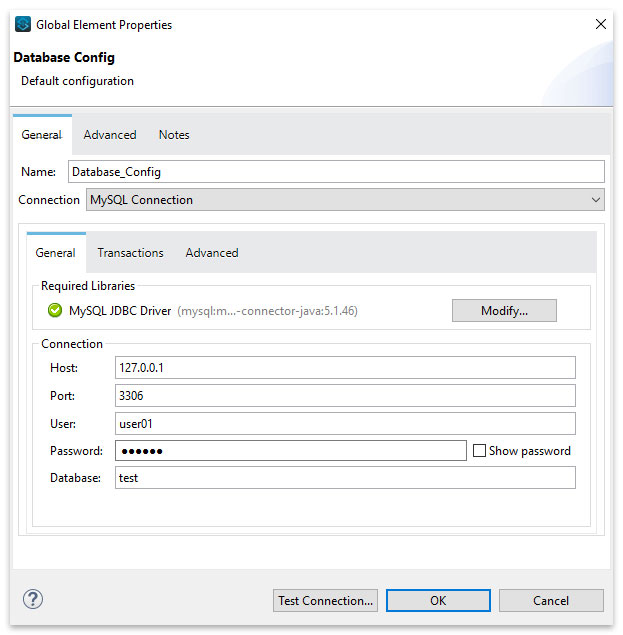Open the Notes tab
The height and width of the screenshot is (635, 623).
tap(174, 135)
